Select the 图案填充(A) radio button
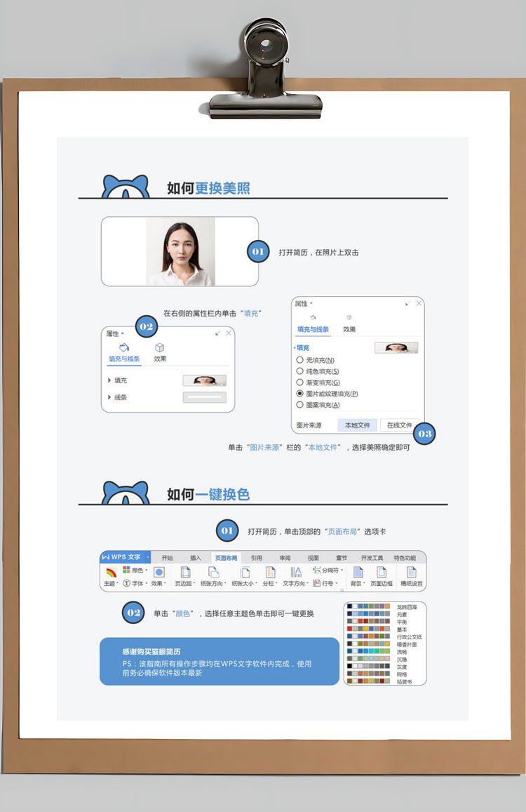Screen dimensions: 526x812 pyautogui.click(x=299, y=405)
